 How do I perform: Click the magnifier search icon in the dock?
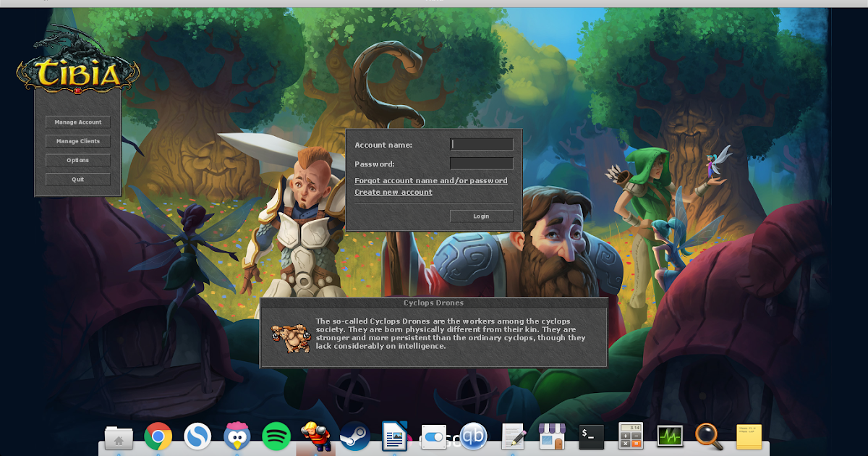click(710, 436)
